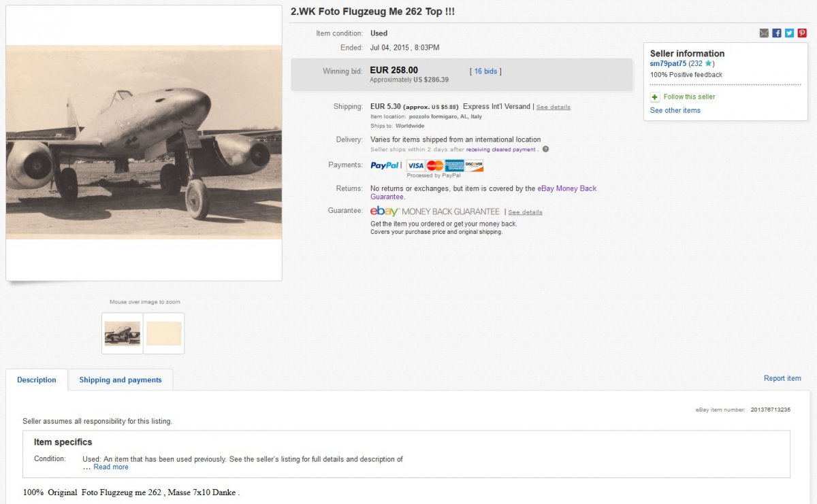Open seller sm79pat75 profile
Image resolution: width=817 pixels, height=504 pixels.
pyautogui.click(x=667, y=63)
